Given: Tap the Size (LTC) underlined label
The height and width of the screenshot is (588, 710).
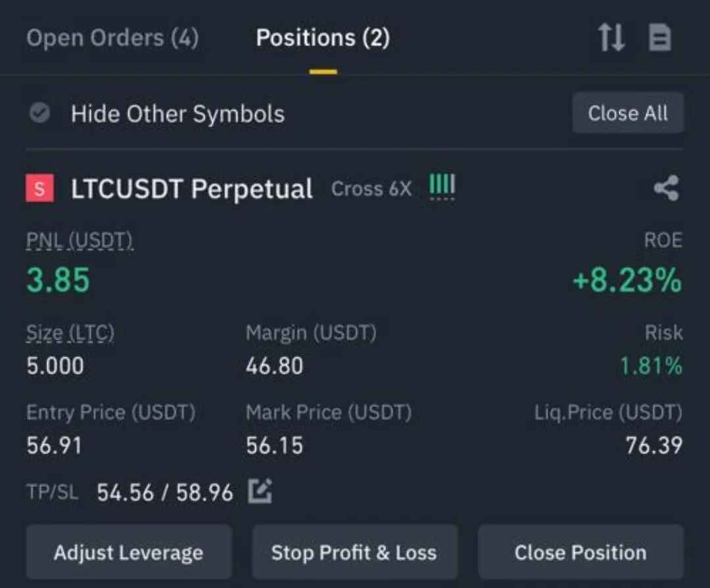Looking at the screenshot, I should [x=70, y=332].
